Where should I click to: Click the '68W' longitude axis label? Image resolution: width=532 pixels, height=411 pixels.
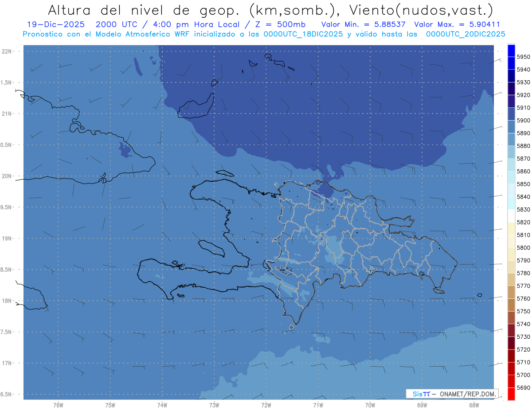[473, 405]
